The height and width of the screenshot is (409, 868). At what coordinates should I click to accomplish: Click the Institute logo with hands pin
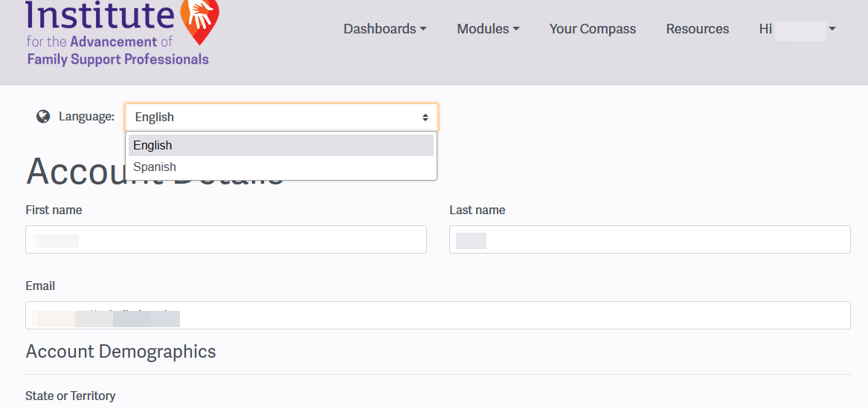[122, 33]
